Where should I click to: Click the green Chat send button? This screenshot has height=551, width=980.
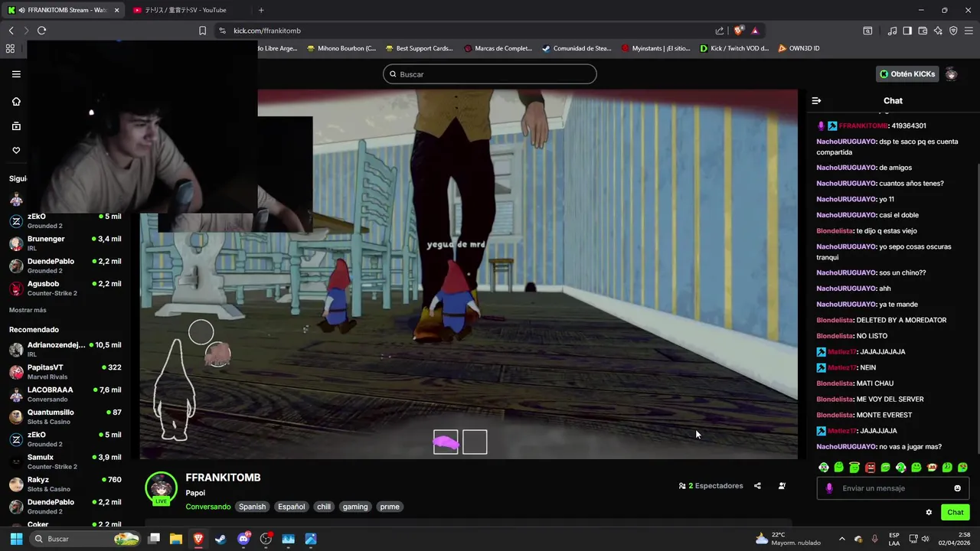pos(955,513)
